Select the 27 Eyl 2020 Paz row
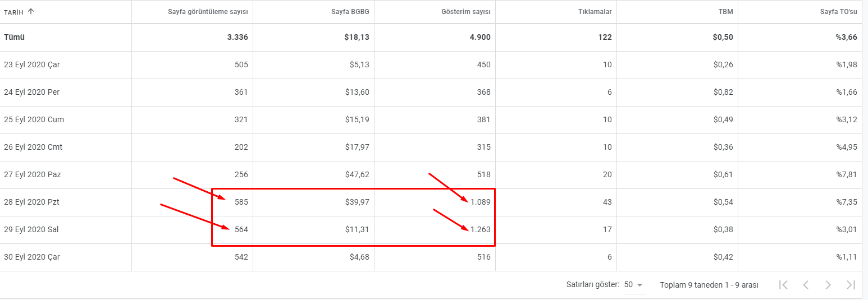 coord(431,175)
